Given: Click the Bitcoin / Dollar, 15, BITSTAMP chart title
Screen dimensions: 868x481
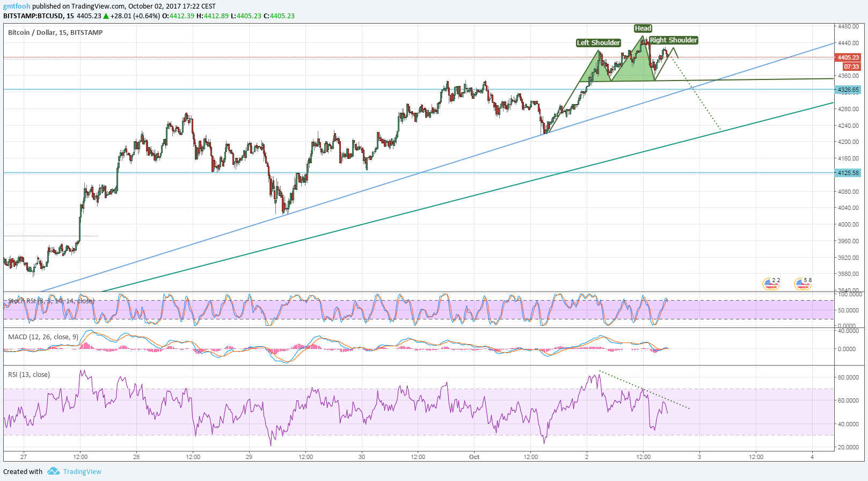Looking at the screenshot, I should (x=55, y=33).
